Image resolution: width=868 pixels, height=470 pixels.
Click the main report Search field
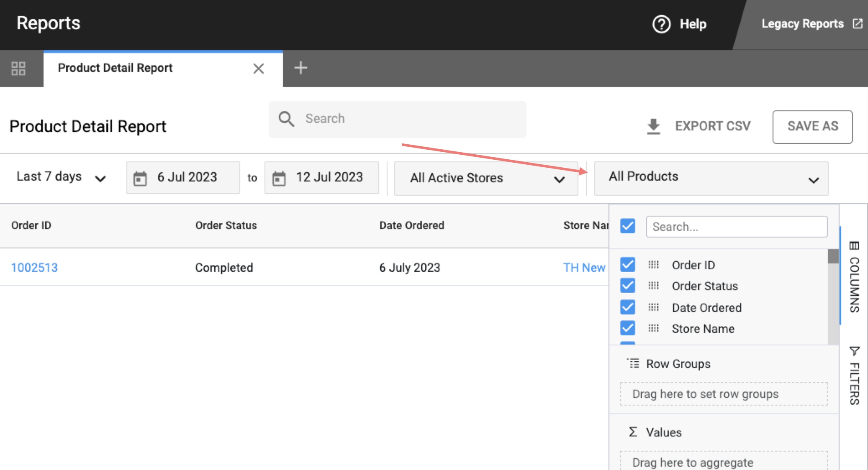tap(398, 119)
